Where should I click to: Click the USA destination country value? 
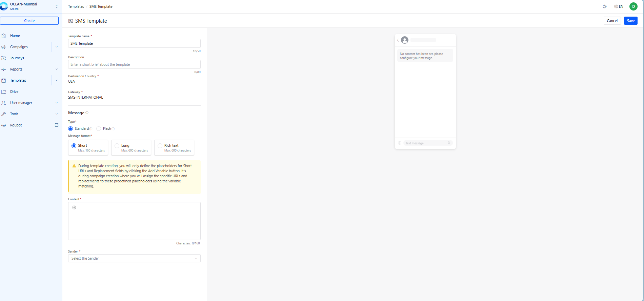click(x=72, y=81)
